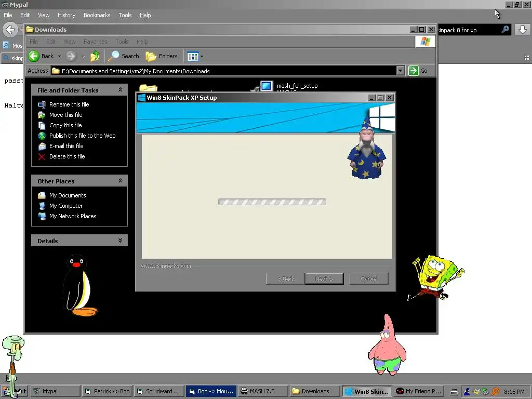The width and height of the screenshot is (532, 399).
Task: Select the mash_full_setup file name
Action: coord(297,86)
